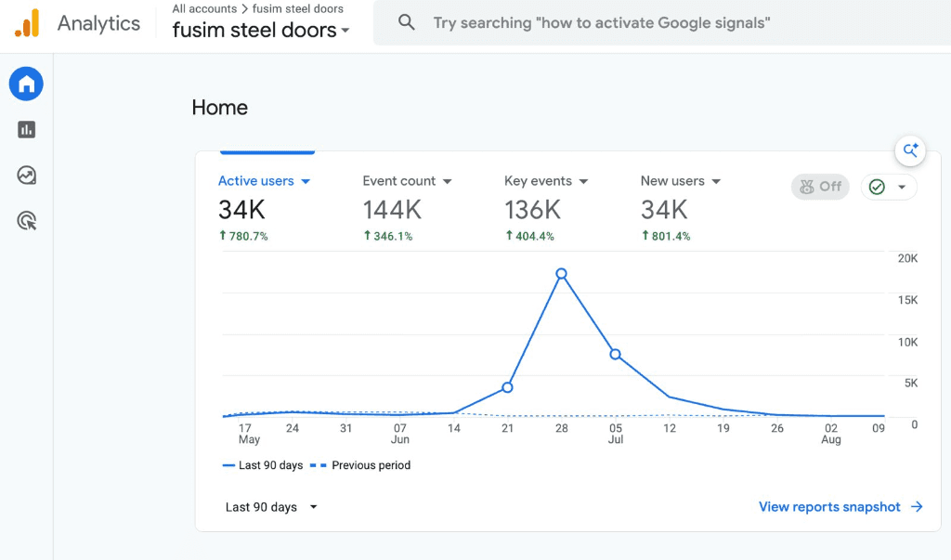
Task: Click the Previous period legend entry
Action: (x=360, y=465)
